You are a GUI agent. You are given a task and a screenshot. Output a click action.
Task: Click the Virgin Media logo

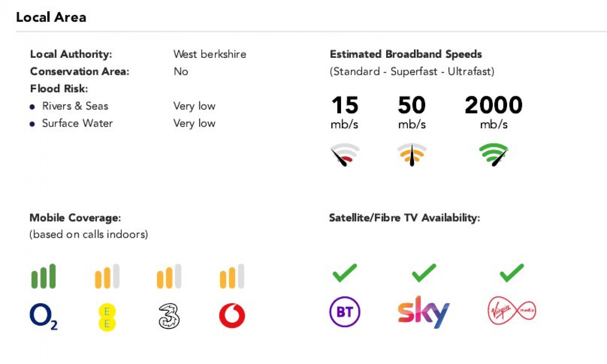512,311
